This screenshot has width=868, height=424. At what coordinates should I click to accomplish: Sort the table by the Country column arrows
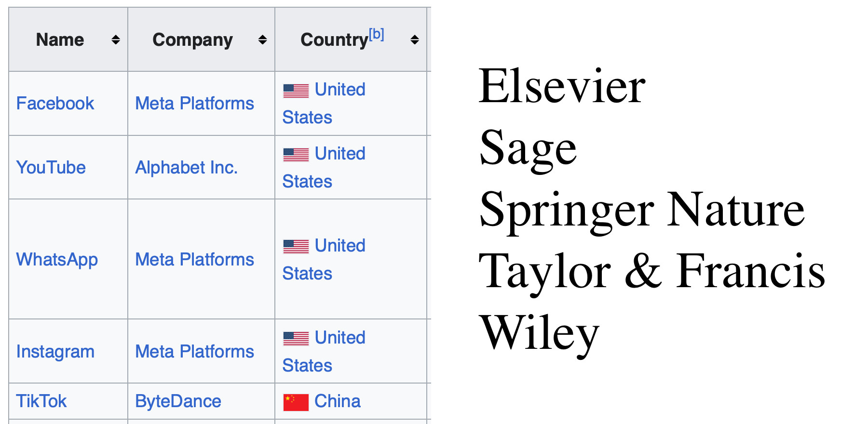tap(414, 40)
